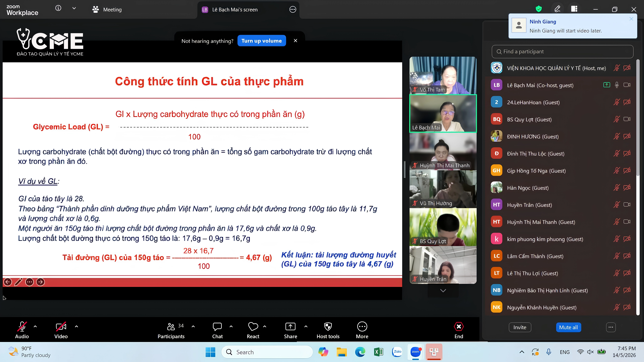The height and width of the screenshot is (362, 644).
Task: Open the React heart menu
Action: (x=253, y=330)
